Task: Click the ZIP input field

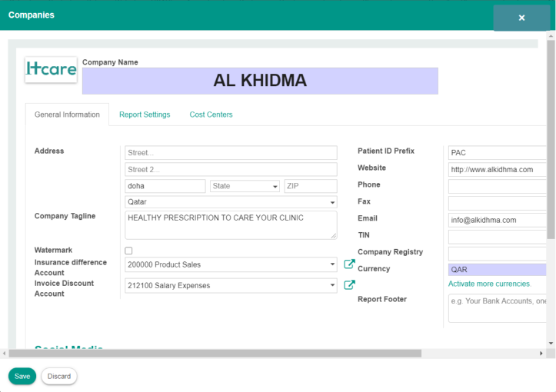Action: pyautogui.click(x=311, y=186)
